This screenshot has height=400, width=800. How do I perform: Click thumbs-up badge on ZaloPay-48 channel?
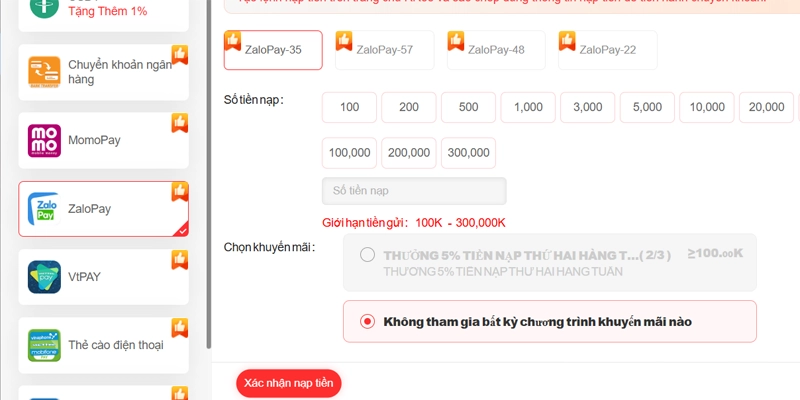point(456,41)
